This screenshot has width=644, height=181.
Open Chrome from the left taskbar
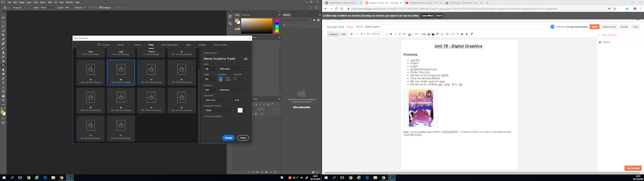click(x=29, y=177)
